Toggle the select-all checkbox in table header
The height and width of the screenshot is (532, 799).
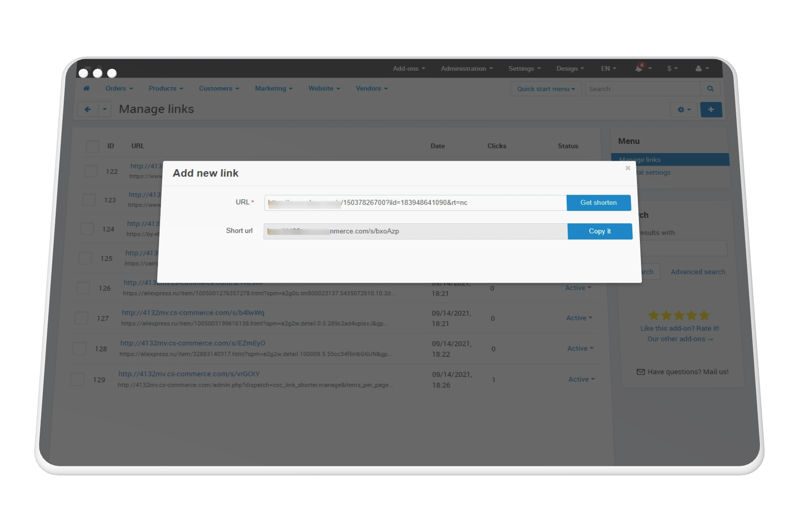tap(92, 147)
